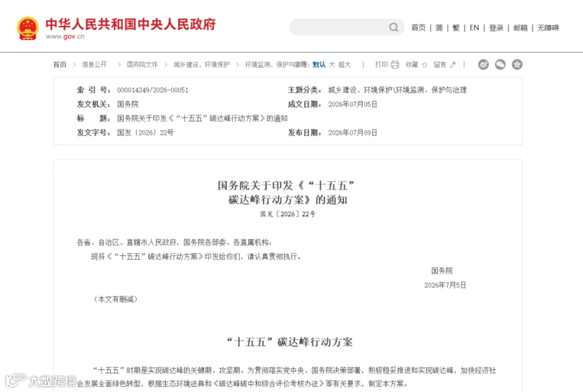Click document number 国发〔2026〕22号 in info table

point(145,132)
